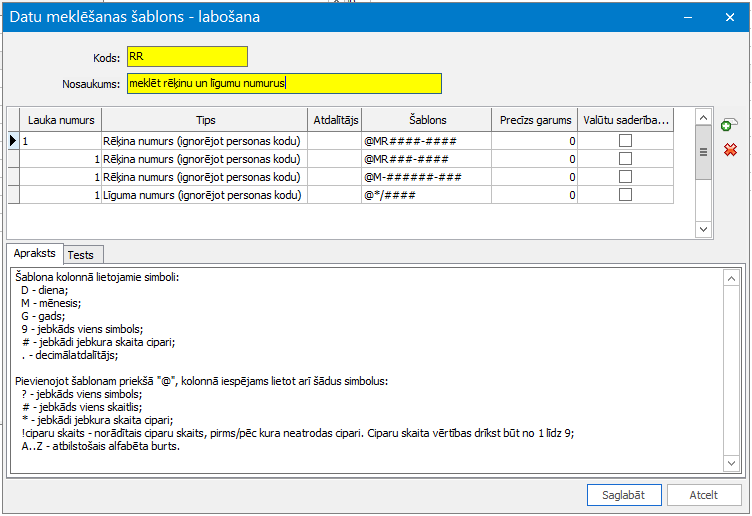
Task: Focus the Kods input field
Action: point(186,57)
